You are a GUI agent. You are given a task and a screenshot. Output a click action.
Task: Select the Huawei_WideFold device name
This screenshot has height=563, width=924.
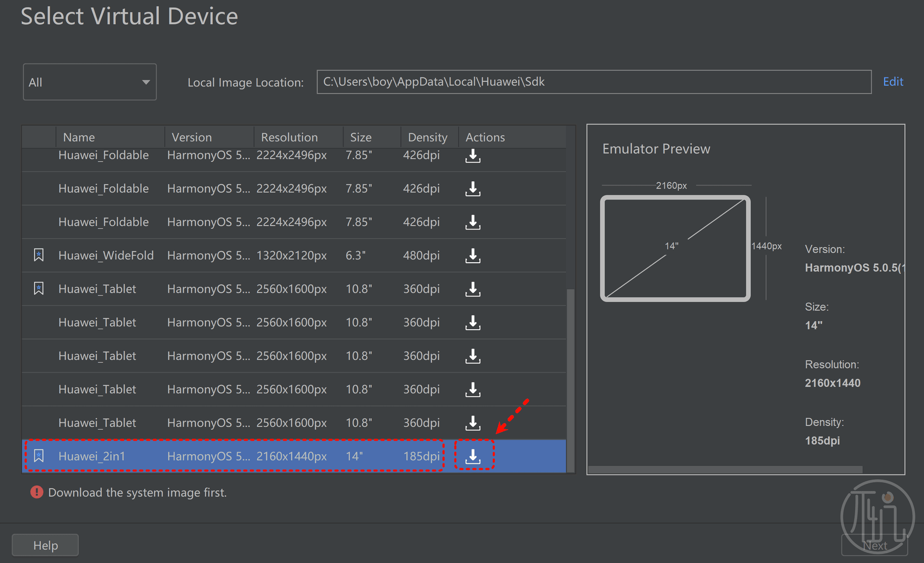coord(106,256)
